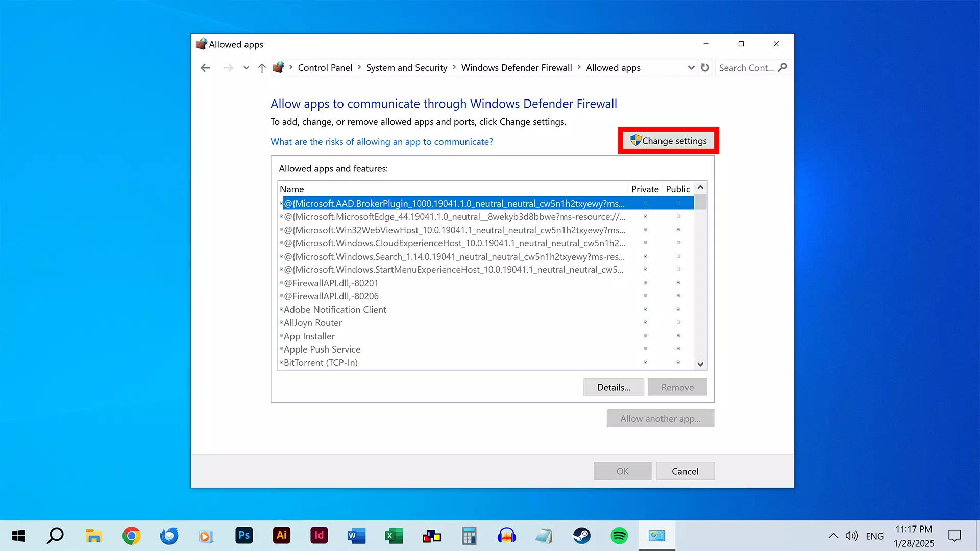Click the Change settings button

point(668,141)
